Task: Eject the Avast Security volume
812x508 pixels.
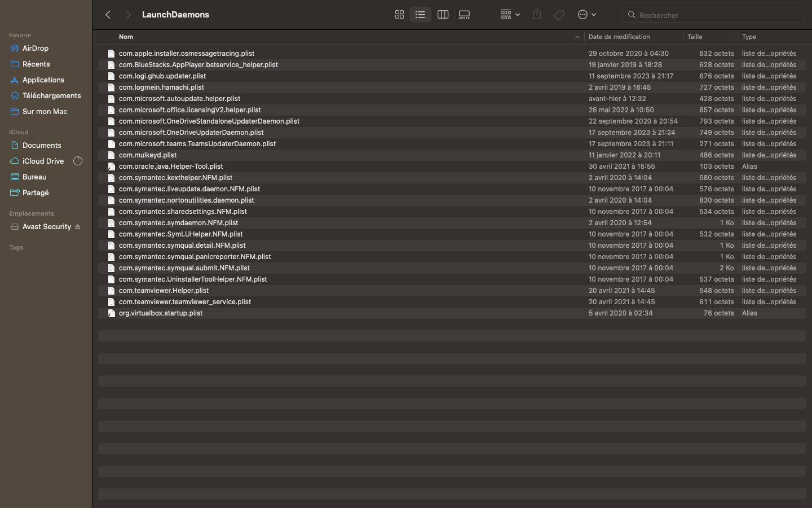Action: tap(78, 227)
